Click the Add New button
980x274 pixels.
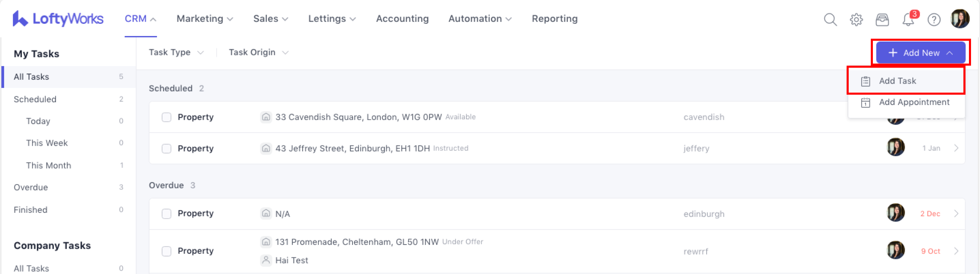coord(920,53)
